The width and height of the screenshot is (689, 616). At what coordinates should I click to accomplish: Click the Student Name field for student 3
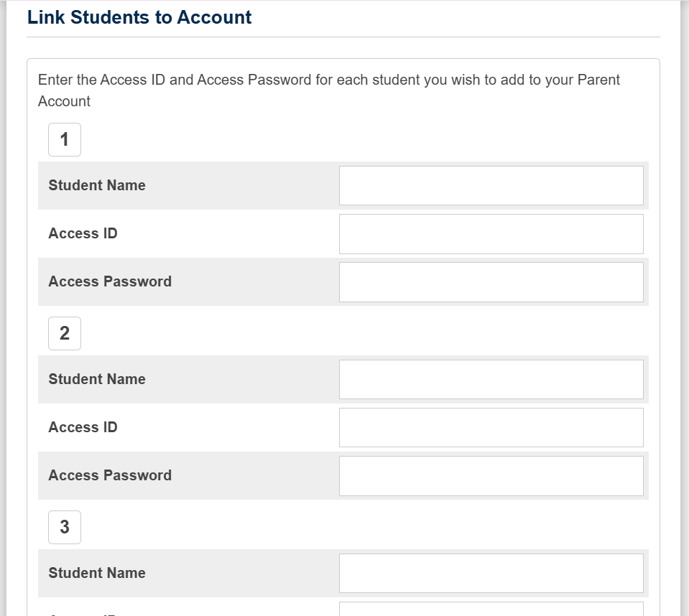coord(491,573)
